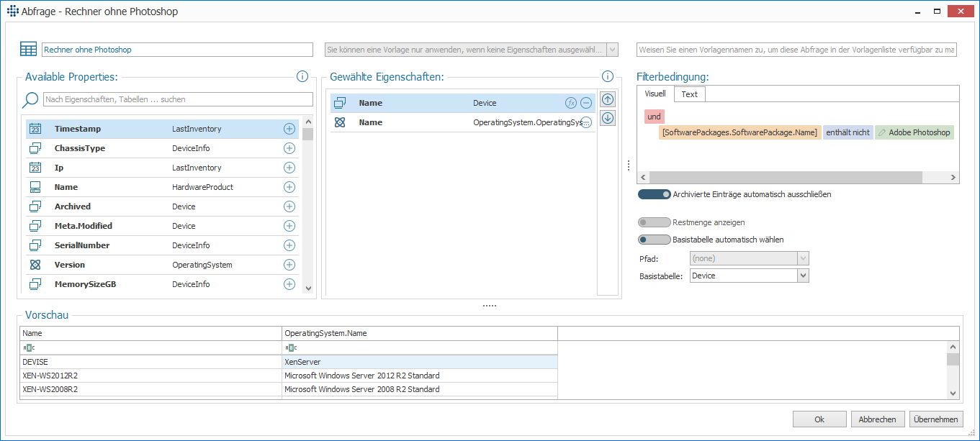Open the Basistabelle dropdown
Viewport: 980px width, 441px height.
(x=803, y=276)
